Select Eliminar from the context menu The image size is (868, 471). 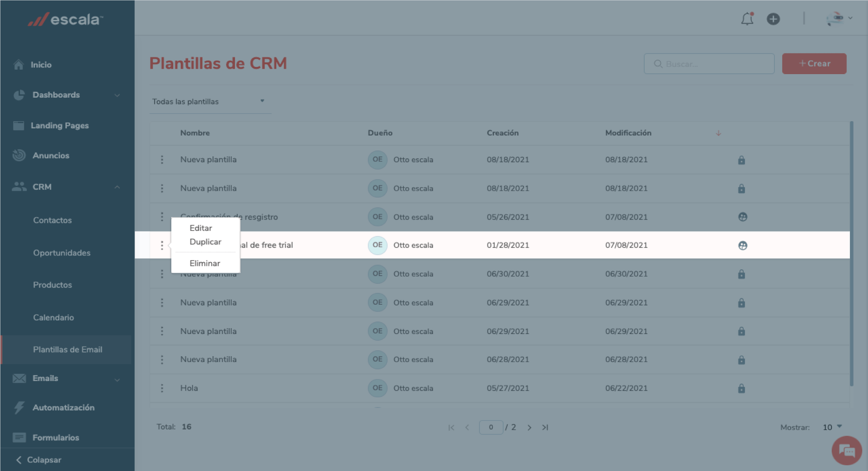point(205,264)
